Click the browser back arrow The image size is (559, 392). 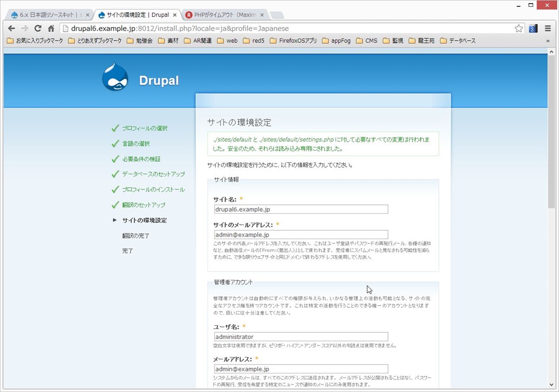(x=12, y=28)
